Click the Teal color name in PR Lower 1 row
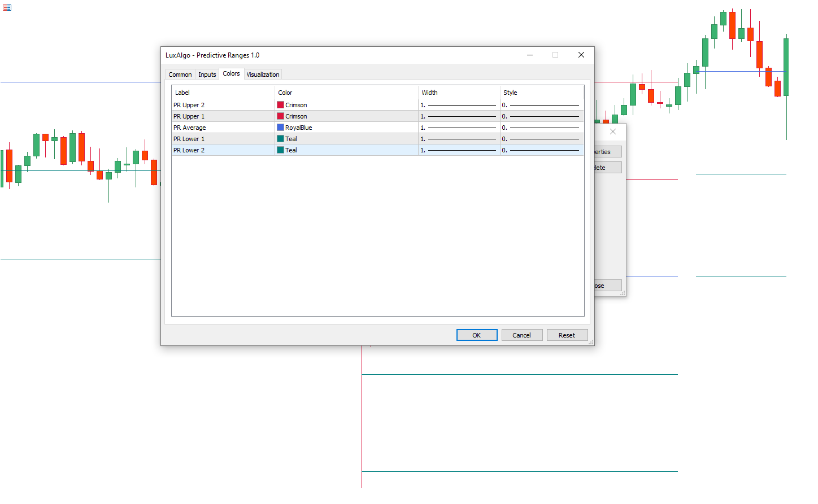 (x=291, y=139)
